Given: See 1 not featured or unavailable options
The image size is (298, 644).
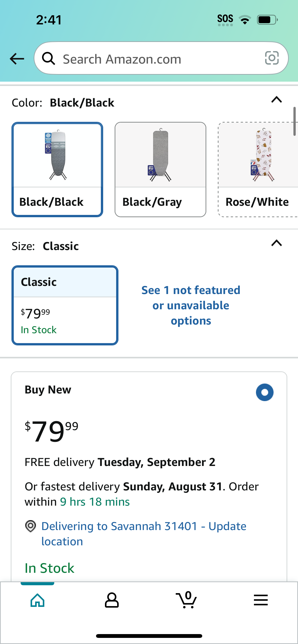Looking at the screenshot, I should [191, 305].
